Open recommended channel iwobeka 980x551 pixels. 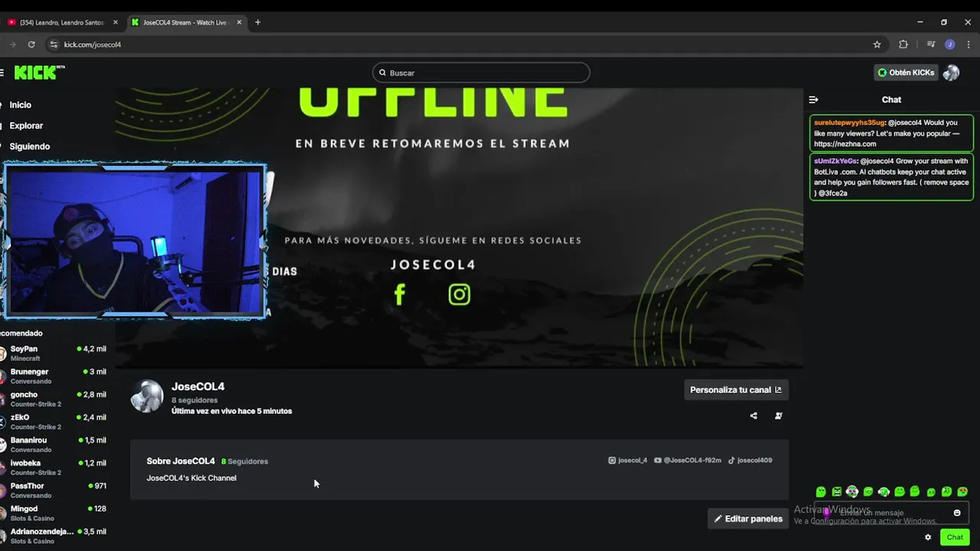point(54,468)
